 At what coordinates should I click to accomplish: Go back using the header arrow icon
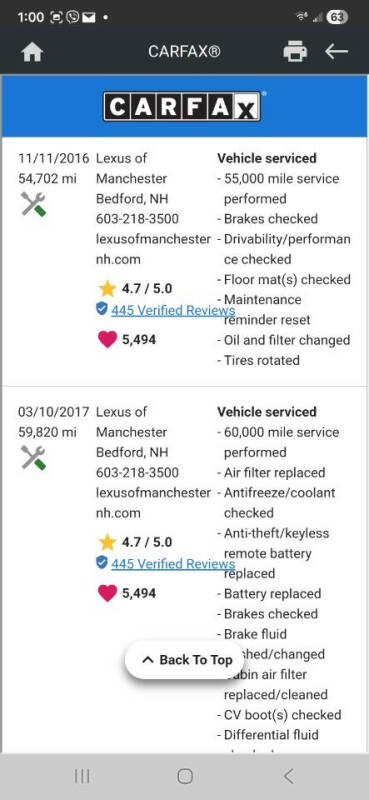(x=336, y=52)
